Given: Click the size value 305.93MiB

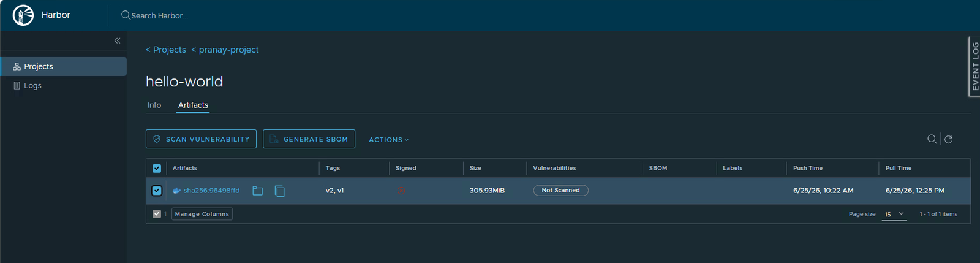Looking at the screenshot, I should tap(487, 191).
